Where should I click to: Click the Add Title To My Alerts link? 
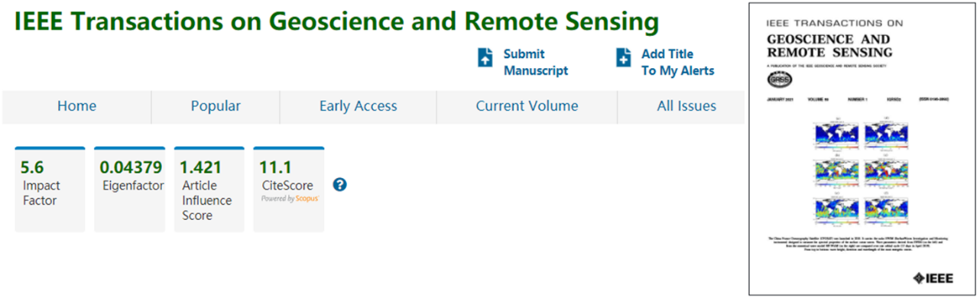678,63
